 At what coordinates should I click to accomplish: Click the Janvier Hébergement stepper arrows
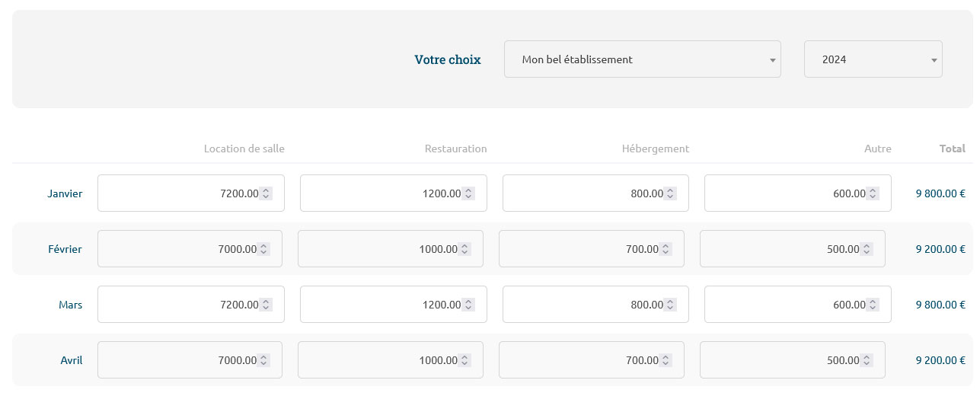coord(670,193)
